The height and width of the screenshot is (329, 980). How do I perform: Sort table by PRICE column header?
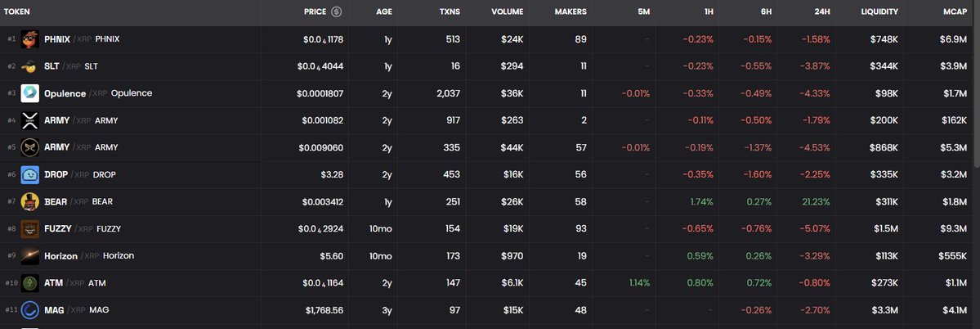(x=315, y=12)
